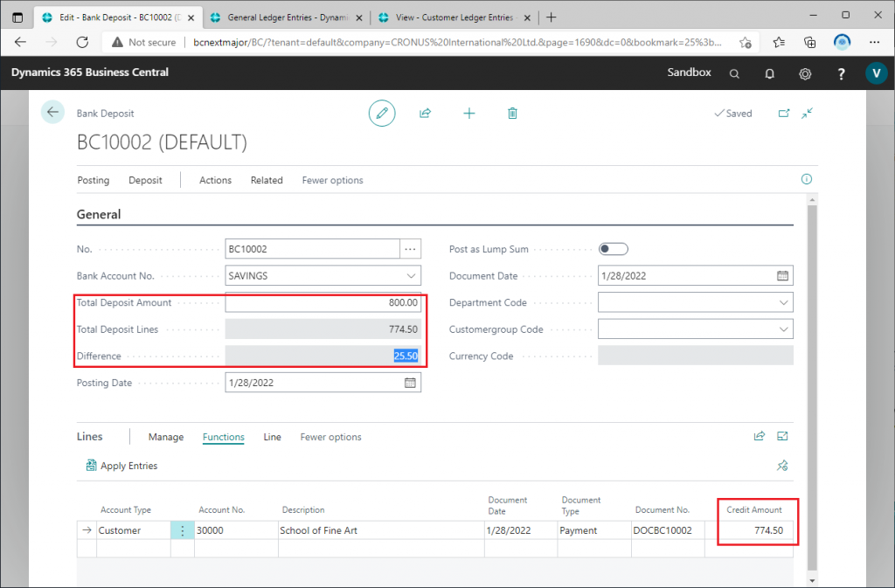This screenshot has height=588, width=895.
Task: Open page in new window icon
Action: click(784, 113)
